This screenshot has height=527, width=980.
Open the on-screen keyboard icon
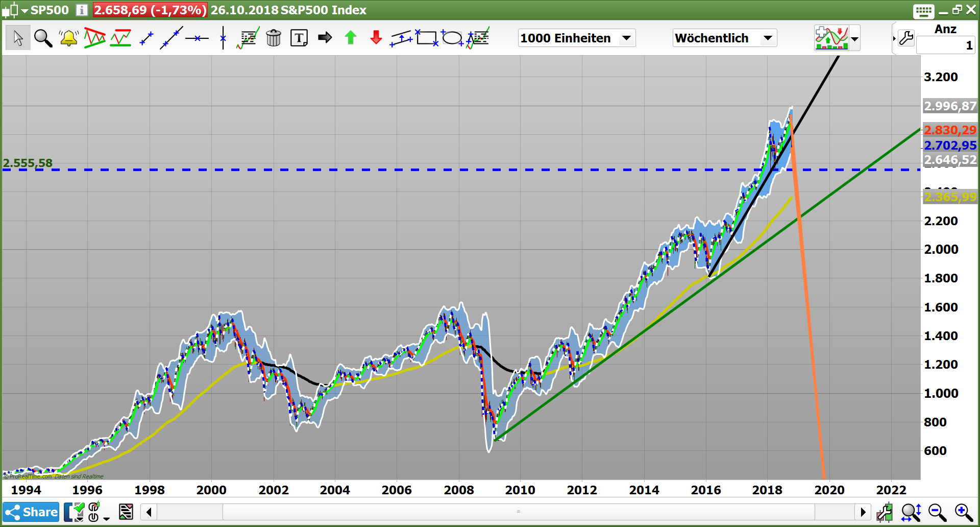click(x=924, y=11)
